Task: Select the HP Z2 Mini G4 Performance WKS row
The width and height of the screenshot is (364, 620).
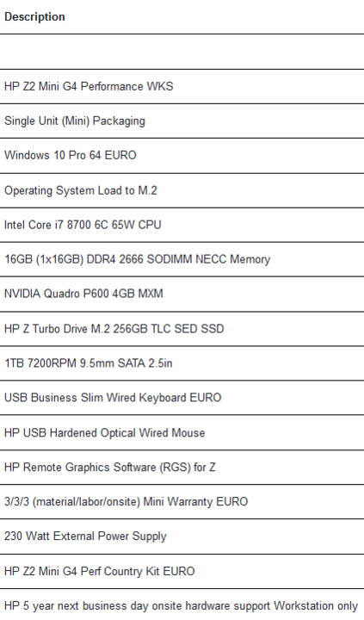Action: (x=182, y=87)
